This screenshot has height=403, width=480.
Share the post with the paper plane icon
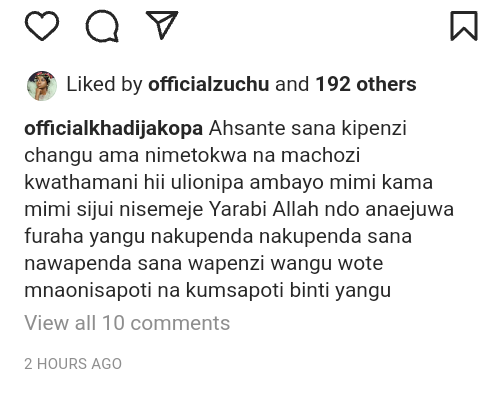162,25
